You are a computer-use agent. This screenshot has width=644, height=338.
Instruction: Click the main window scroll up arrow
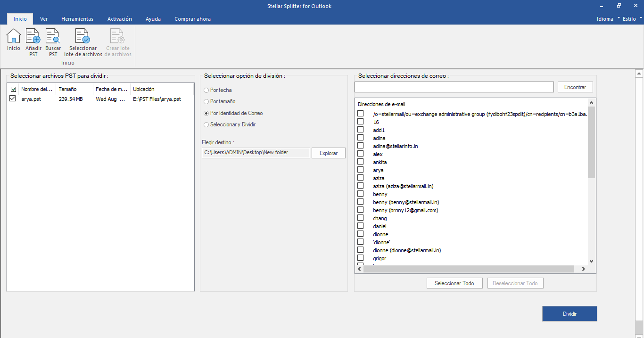coord(639,73)
